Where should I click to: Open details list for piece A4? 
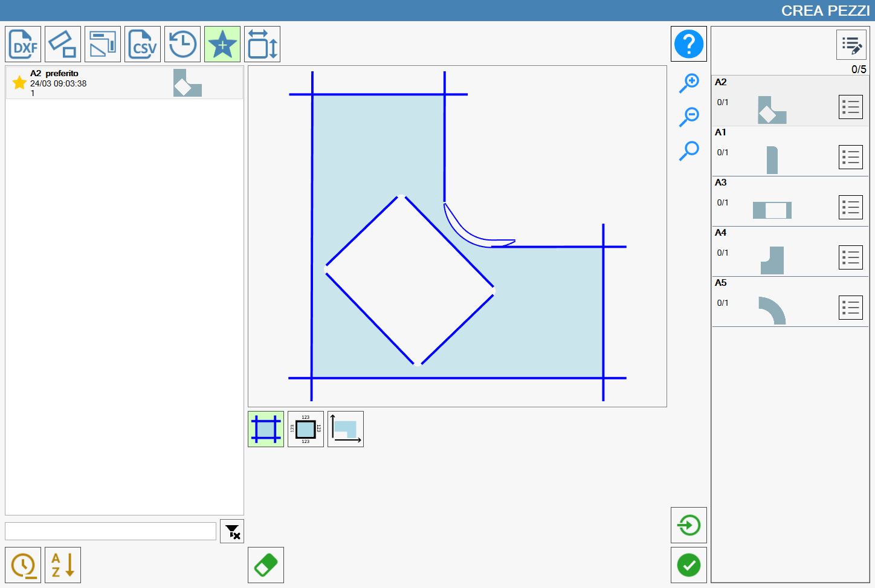[x=851, y=257]
